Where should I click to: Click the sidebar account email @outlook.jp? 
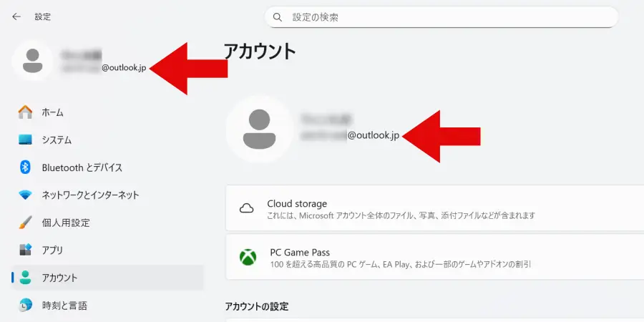pyautogui.click(x=124, y=69)
